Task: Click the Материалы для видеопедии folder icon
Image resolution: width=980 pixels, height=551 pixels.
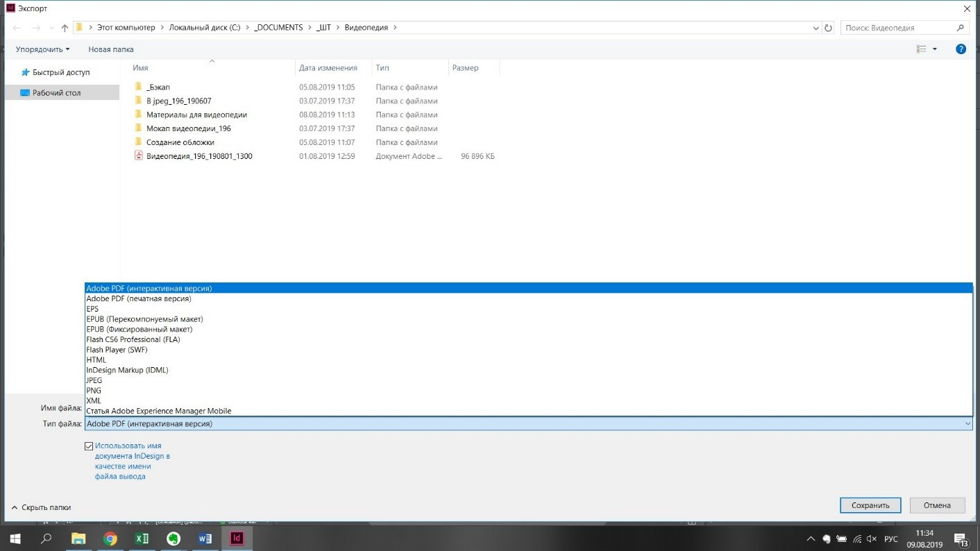Action: [x=138, y=115]
